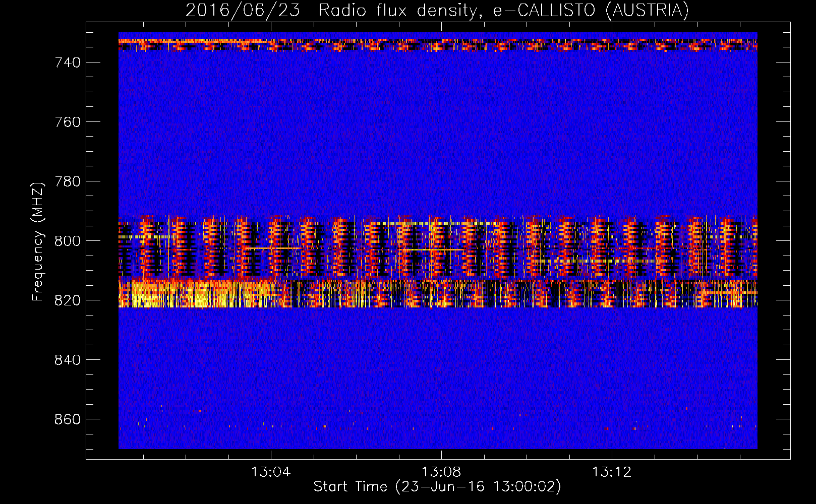Click the 780 frequency tick label

(x=68, y=181)
